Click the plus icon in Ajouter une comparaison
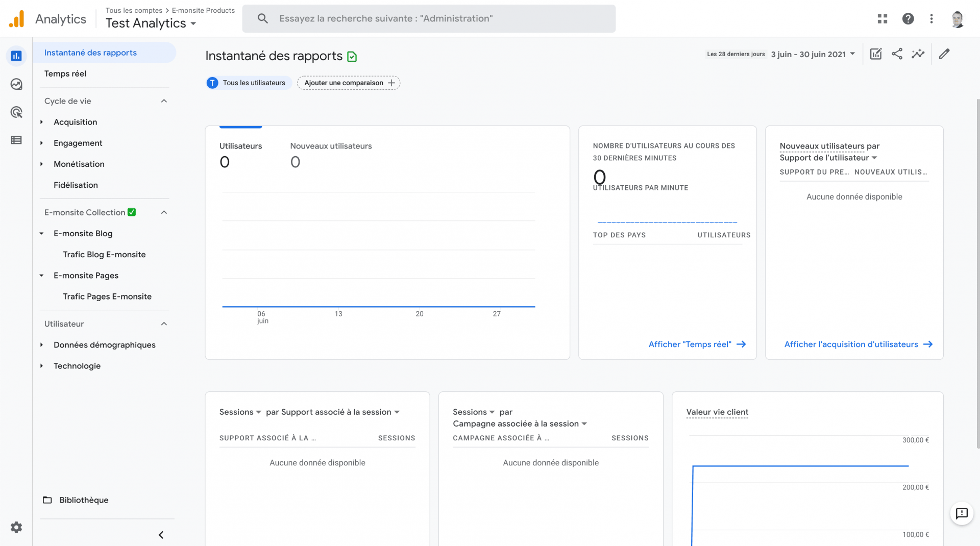Screen dimensions: 980x546 pyautogui.click(x=391, y=83)
